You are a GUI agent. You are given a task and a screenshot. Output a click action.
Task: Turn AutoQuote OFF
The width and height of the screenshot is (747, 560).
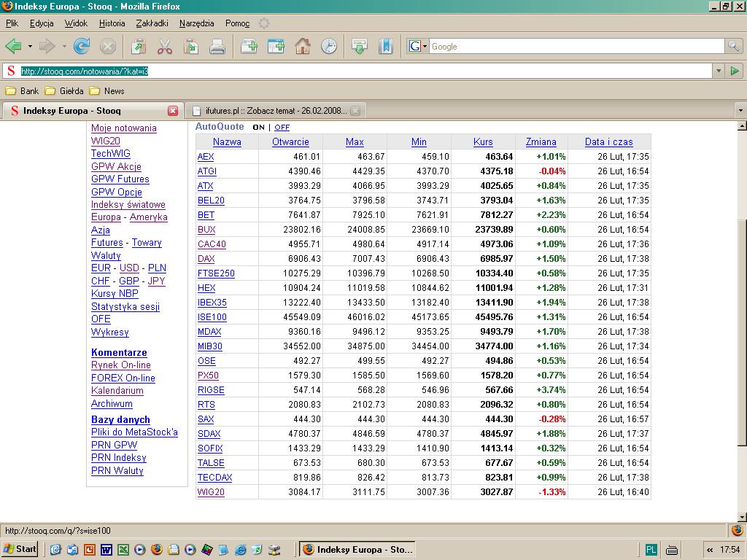click(x=282, y=128)
